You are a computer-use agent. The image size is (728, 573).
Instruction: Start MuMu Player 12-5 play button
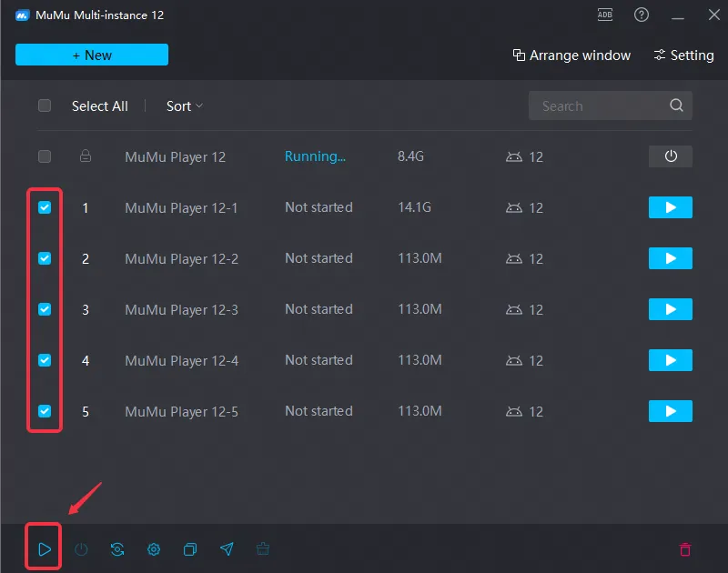point(670,411)
